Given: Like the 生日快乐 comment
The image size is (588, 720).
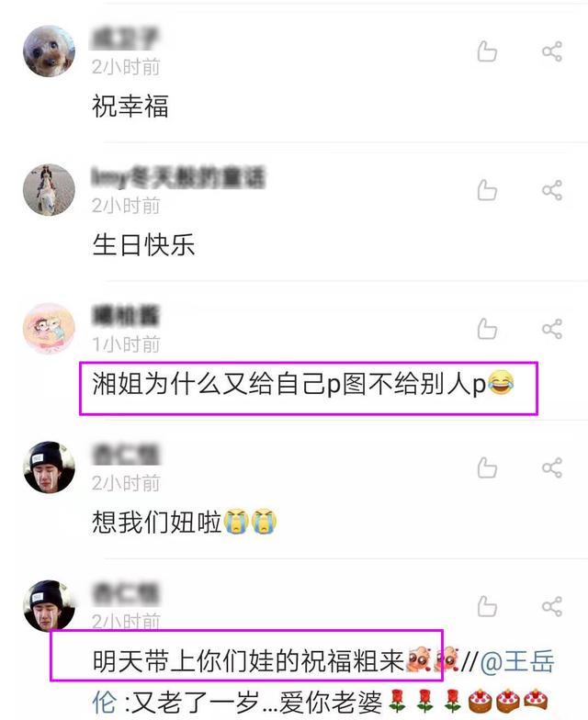Looking at the screenshot, I should pyautogui.click(x=487, y=190).
